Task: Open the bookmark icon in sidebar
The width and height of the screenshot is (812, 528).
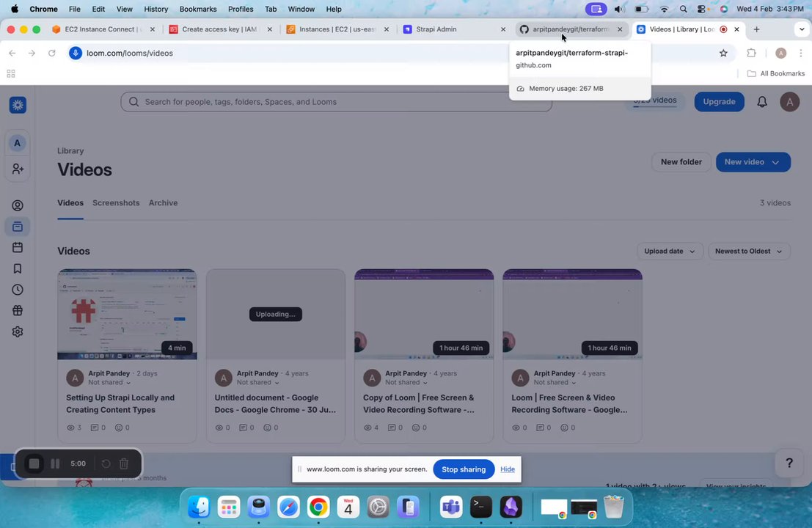Action: pos(18,268)
